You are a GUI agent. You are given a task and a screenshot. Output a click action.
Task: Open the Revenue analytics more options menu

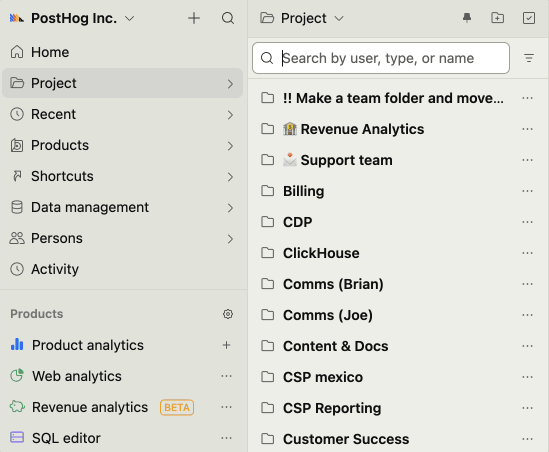pyautogui.click(x=227, y=407)
